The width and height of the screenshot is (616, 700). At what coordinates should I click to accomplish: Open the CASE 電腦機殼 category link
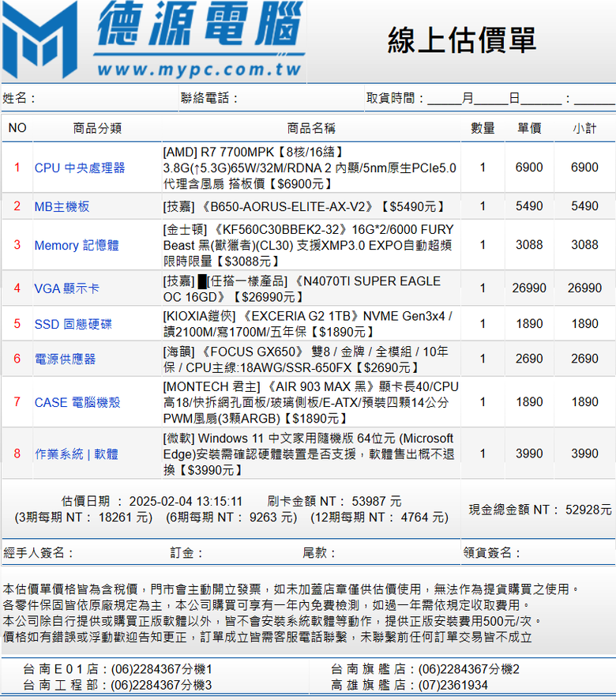click(x=77, y=402)
